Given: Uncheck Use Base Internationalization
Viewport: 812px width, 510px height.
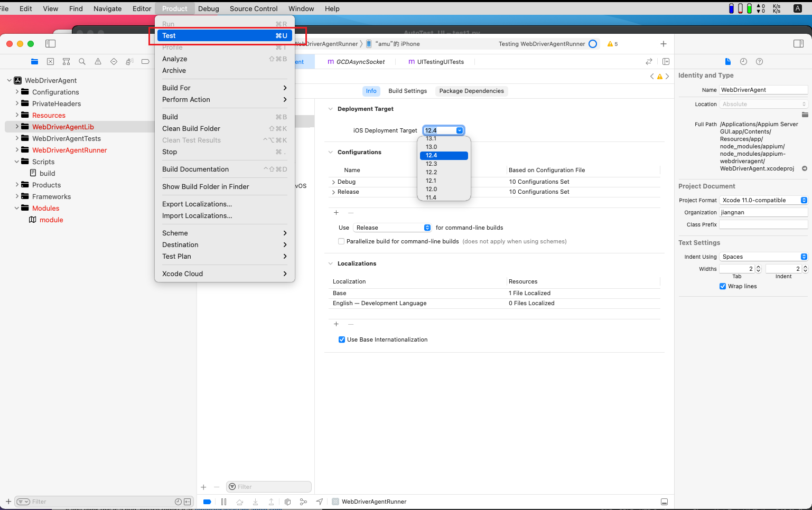Looking at the screenshot, I should click(342, 339).
